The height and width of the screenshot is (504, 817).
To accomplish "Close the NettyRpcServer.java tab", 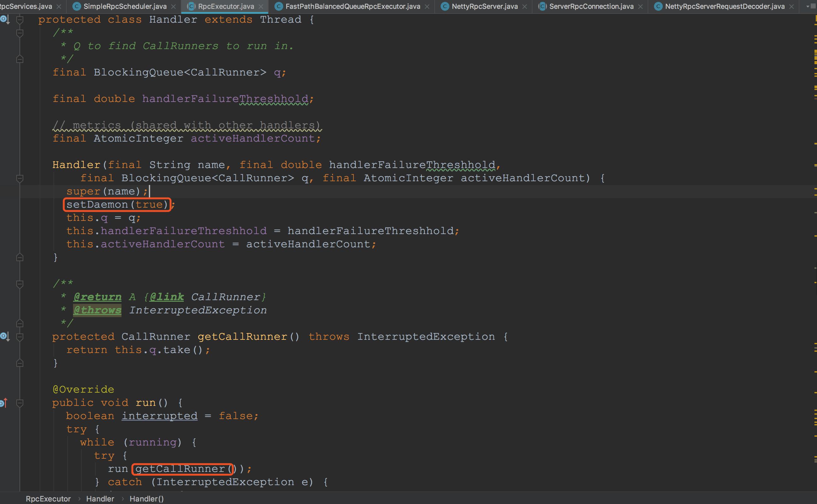I will 525,7.
